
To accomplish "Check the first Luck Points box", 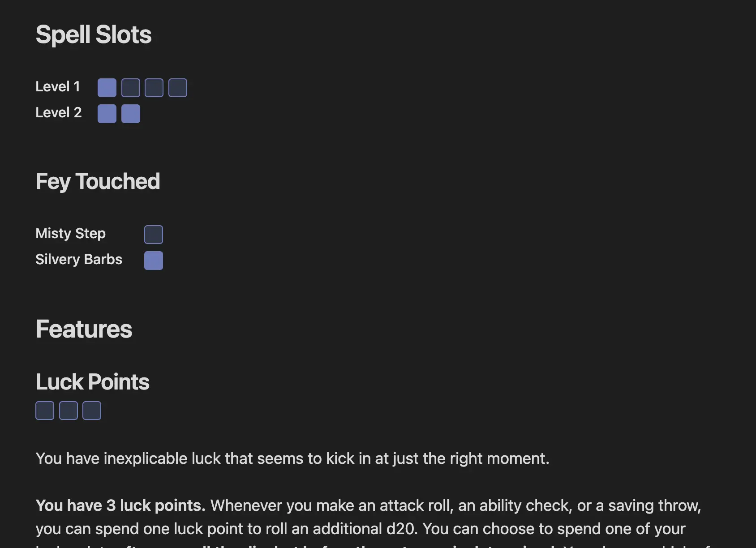I will pyautogui.click(x=45, y=411).
